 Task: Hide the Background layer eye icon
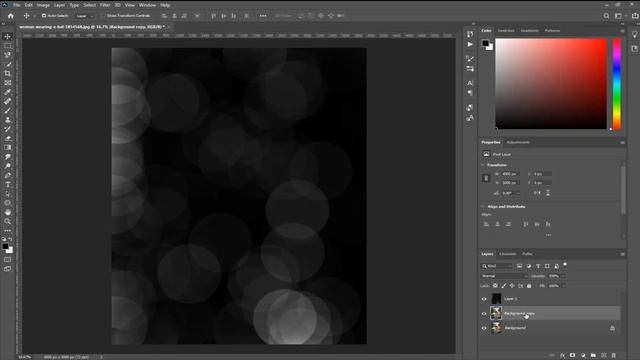click(484, 328)
